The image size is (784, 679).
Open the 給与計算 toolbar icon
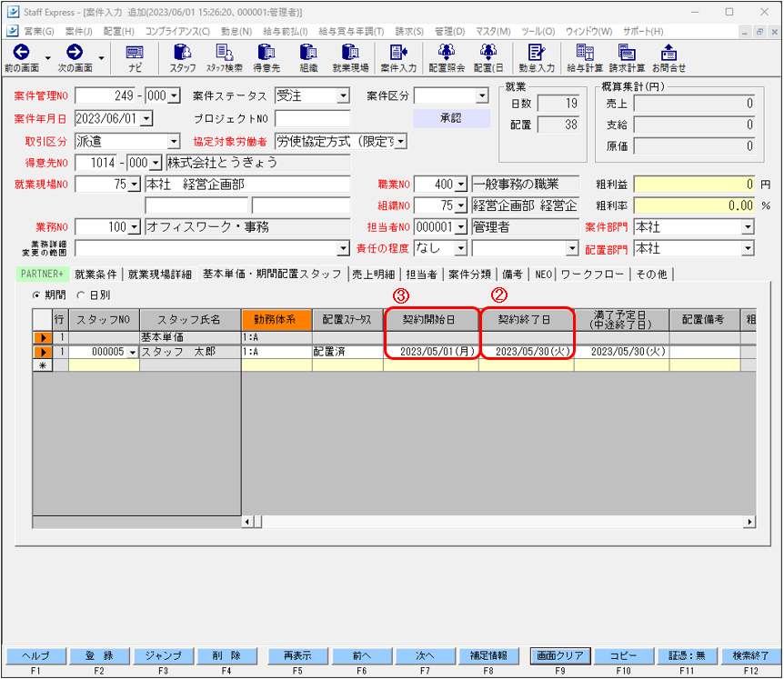[585, 58]
